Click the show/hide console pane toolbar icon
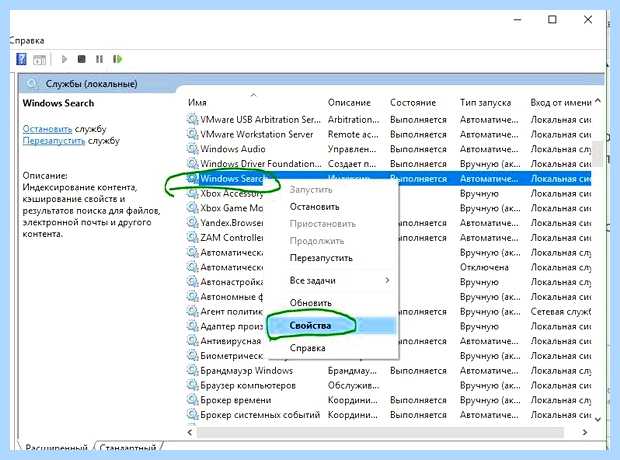Screen dimensions: 620x460 [39, 60]
